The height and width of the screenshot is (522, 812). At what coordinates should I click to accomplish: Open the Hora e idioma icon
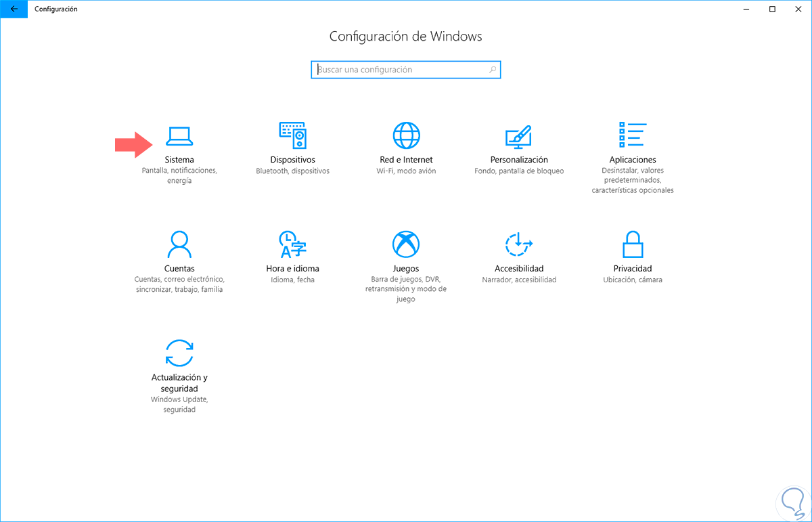(x=292, y=244)
